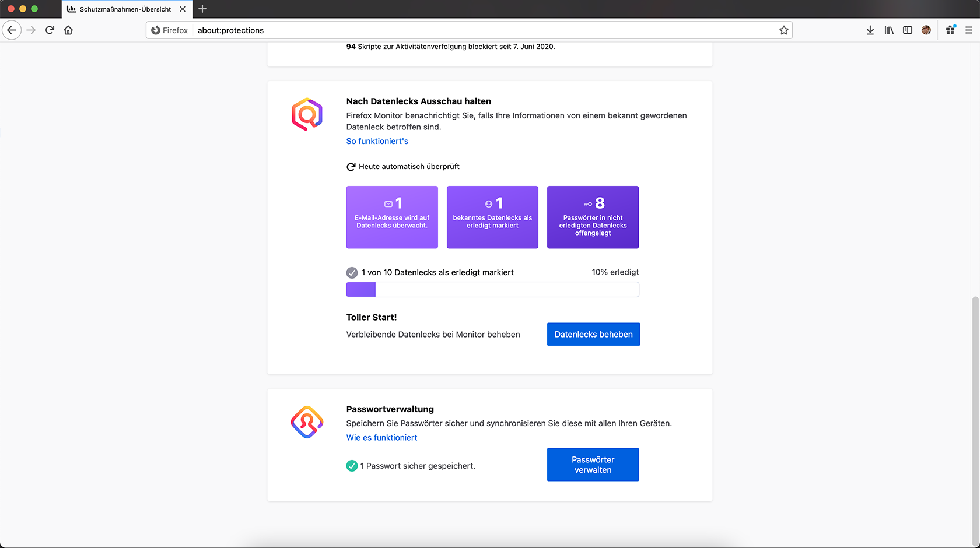Screen dimensions: 980x548
Task: Click 'Heute automatisch überprüft' text
Action: (409, 167)
